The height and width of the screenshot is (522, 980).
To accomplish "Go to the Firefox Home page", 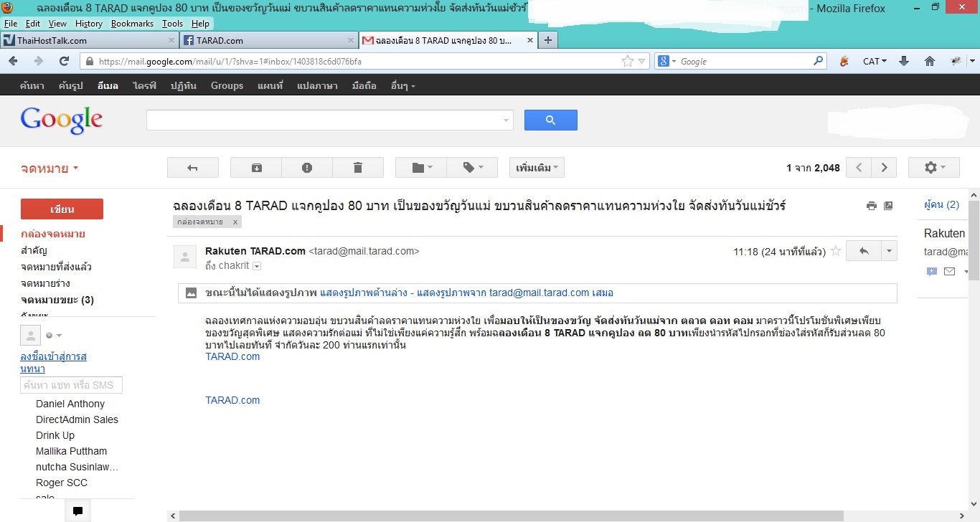I will 930,61.
